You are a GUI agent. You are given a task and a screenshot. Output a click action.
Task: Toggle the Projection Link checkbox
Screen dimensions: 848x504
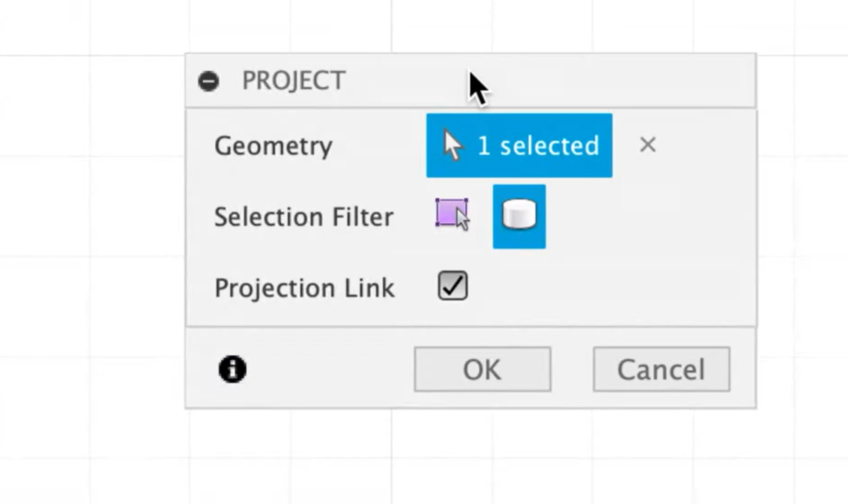click(x=452, y=285)
